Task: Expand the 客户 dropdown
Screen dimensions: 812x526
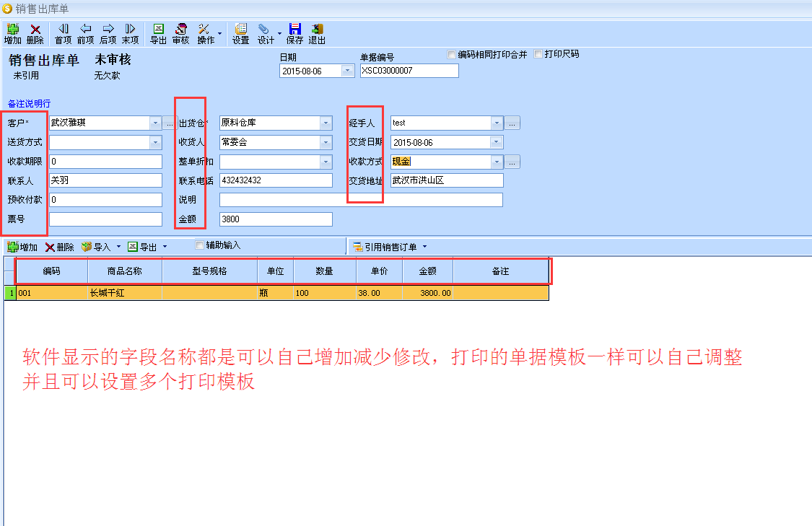Action: click(x=155, y=123)
